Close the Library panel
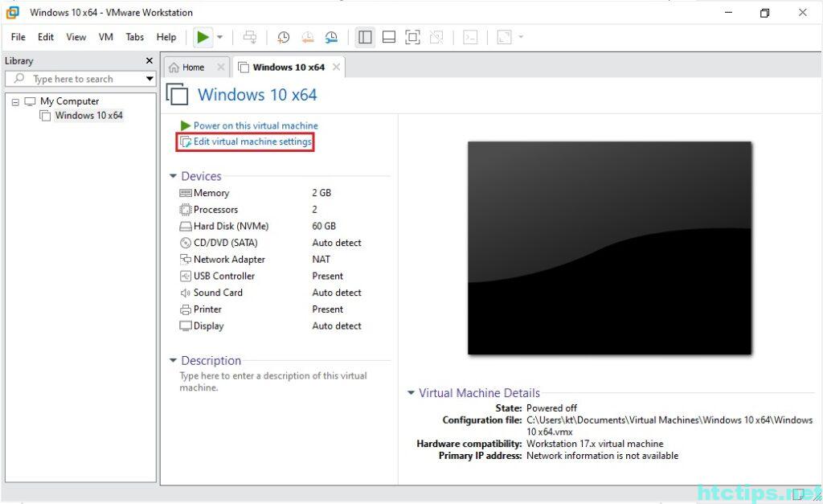Viewport: 823px width, 504px height. pos(149,61)
